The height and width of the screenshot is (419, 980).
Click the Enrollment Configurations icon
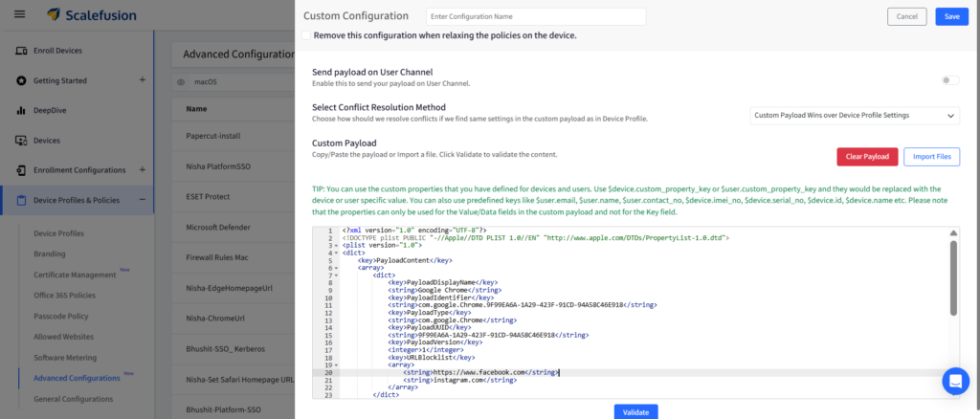[21, 170]
